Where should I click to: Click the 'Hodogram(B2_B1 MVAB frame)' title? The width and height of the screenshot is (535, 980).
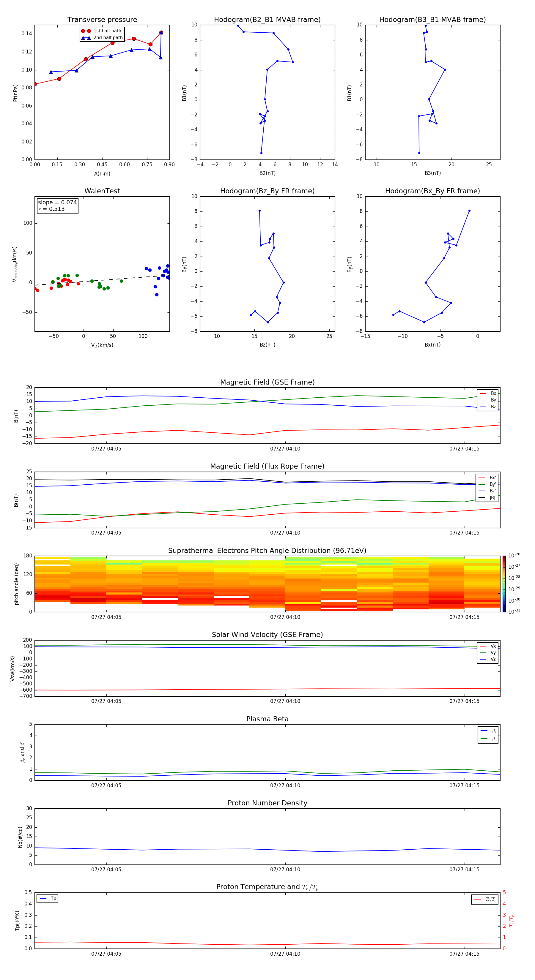[267, 20]
